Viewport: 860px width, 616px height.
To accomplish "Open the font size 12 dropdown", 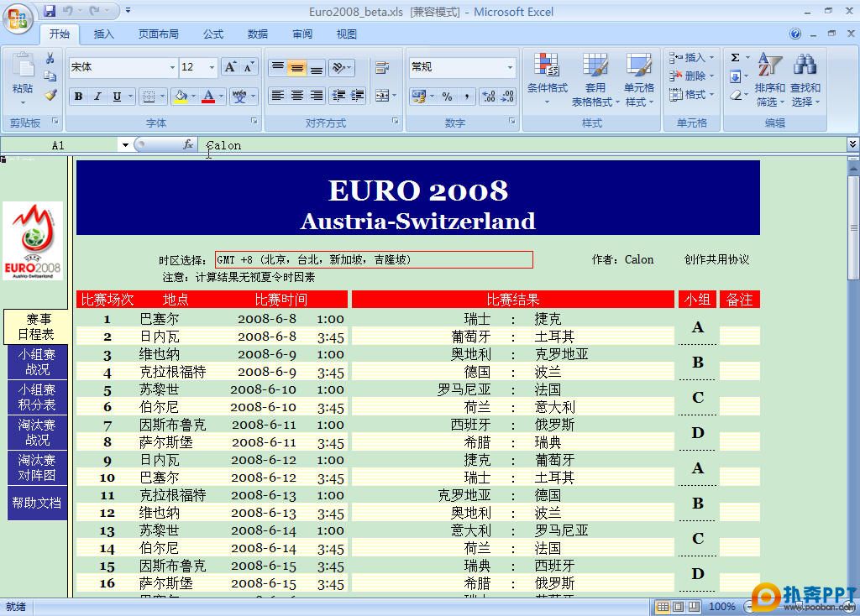I will click(212, 67).
